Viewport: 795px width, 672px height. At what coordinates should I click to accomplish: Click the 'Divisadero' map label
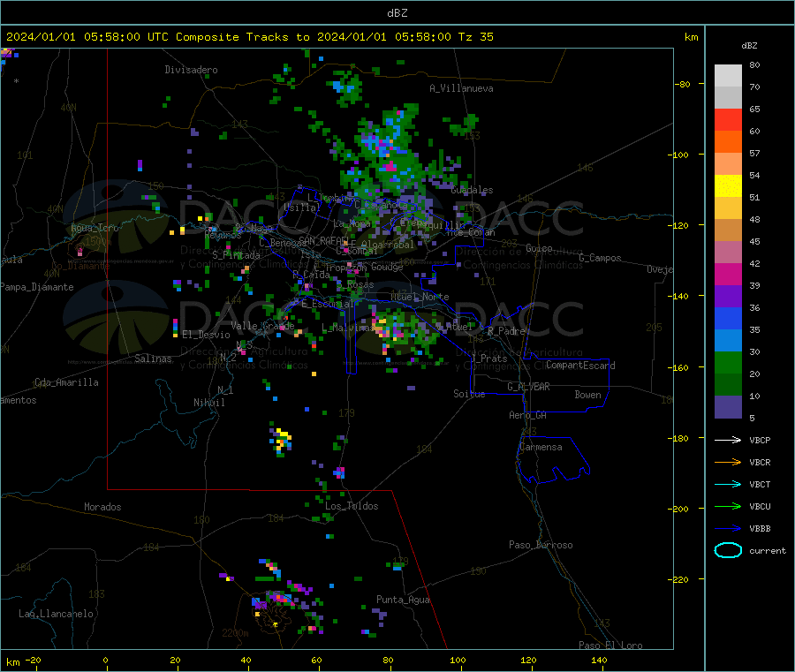click(x=191, y=70)
